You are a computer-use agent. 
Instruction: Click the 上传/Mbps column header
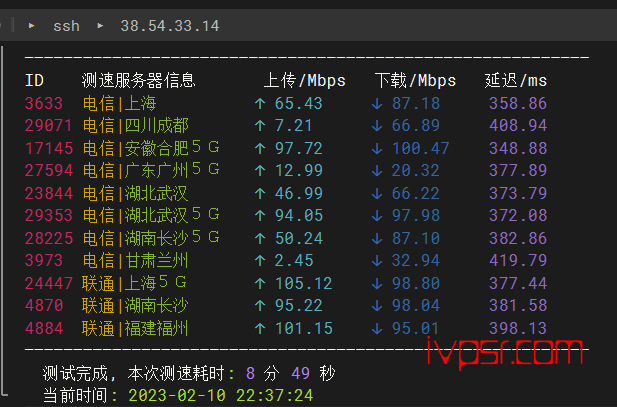(304, 80)
